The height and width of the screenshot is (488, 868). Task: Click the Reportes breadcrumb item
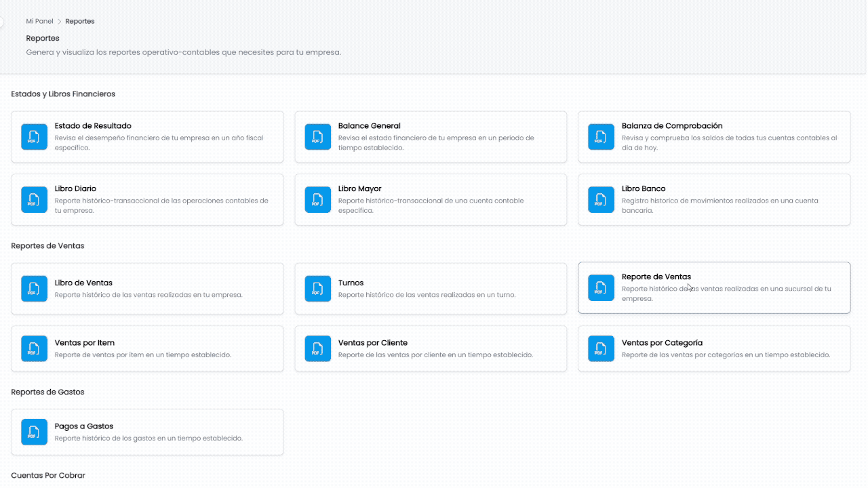(80, 21)
